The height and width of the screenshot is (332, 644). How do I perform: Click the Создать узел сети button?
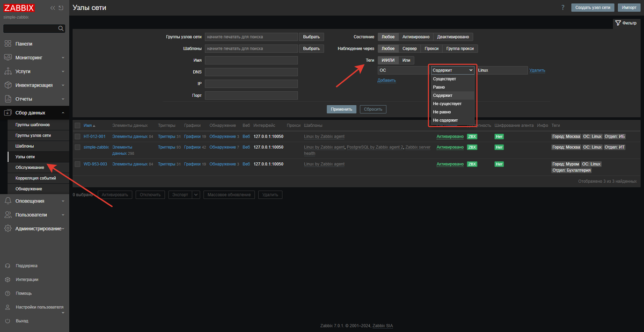pos(592,8)
